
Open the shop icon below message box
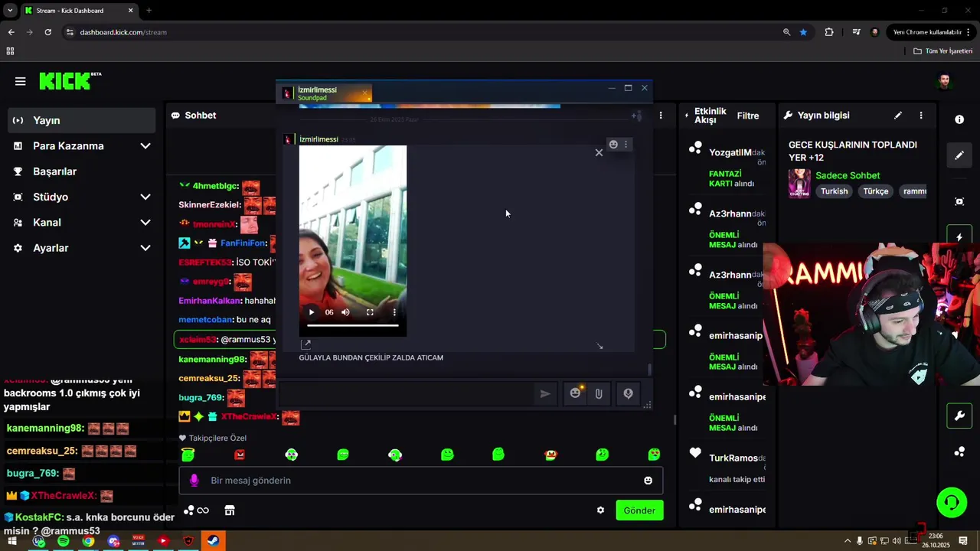point(229,510)
